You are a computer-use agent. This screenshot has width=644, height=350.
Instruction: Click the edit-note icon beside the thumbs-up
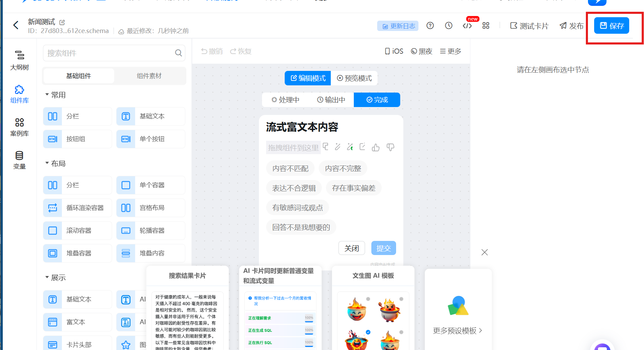[x=362, y=147]
